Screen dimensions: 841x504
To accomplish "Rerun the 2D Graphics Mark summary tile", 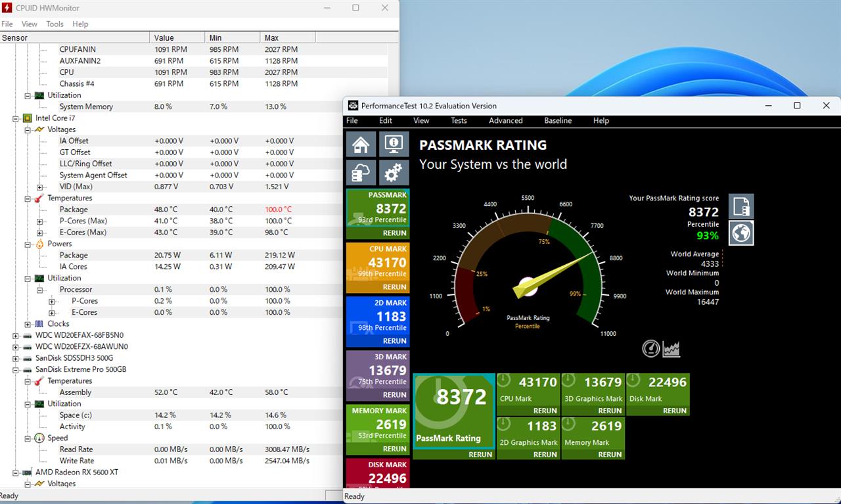I will coord(545,455).
